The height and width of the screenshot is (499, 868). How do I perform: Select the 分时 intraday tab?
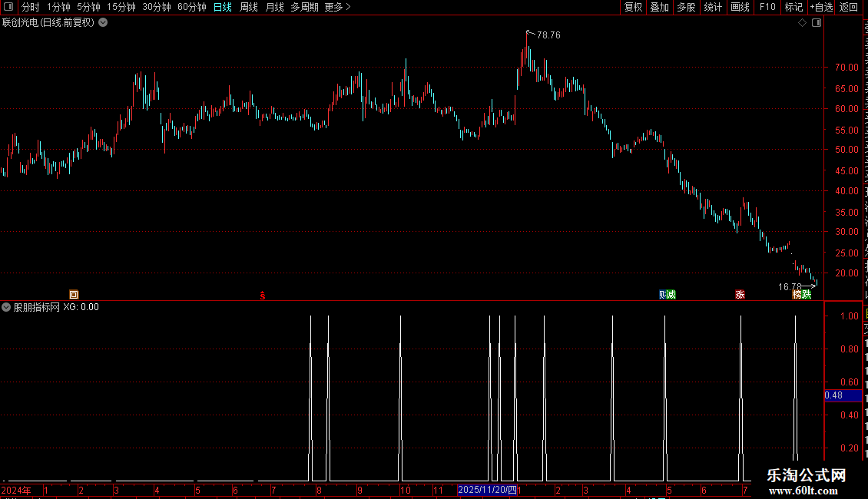pos(31,7)
